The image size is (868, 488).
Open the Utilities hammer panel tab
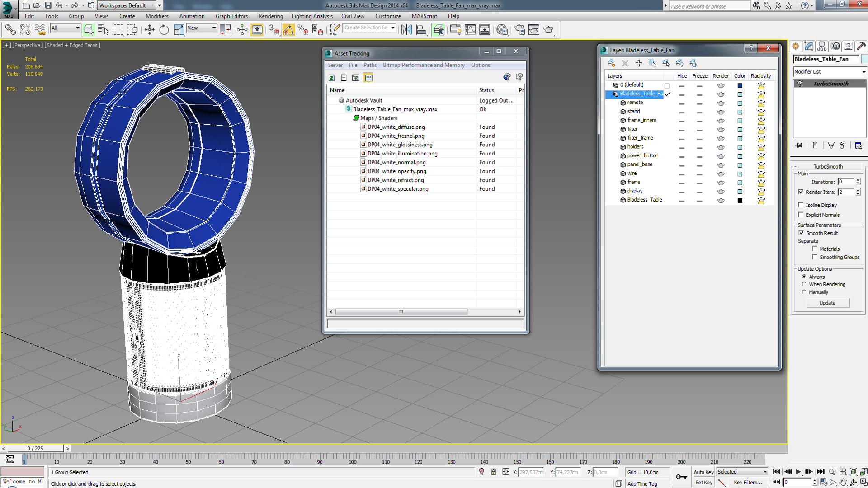point(861,46)
